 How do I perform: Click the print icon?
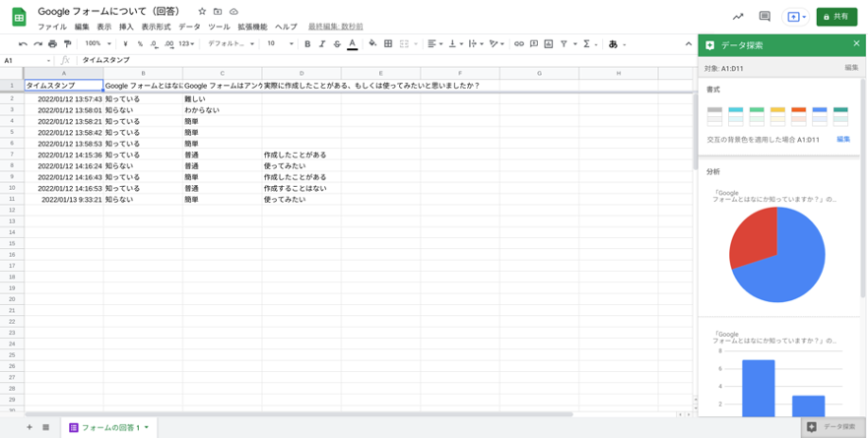(x=52, y=43)
